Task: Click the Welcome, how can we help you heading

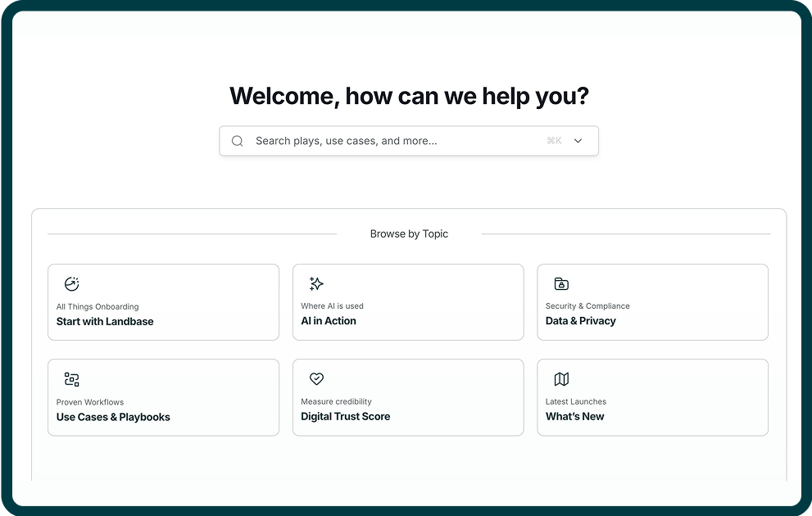Action: 409,96
